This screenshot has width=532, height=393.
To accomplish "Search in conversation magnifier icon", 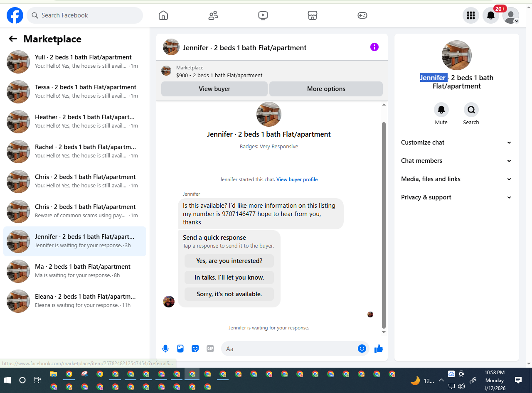I will [x=471, y=110].
